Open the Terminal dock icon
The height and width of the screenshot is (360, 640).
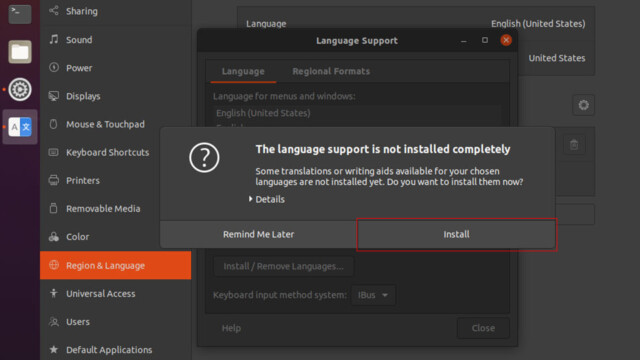(20, 13)
